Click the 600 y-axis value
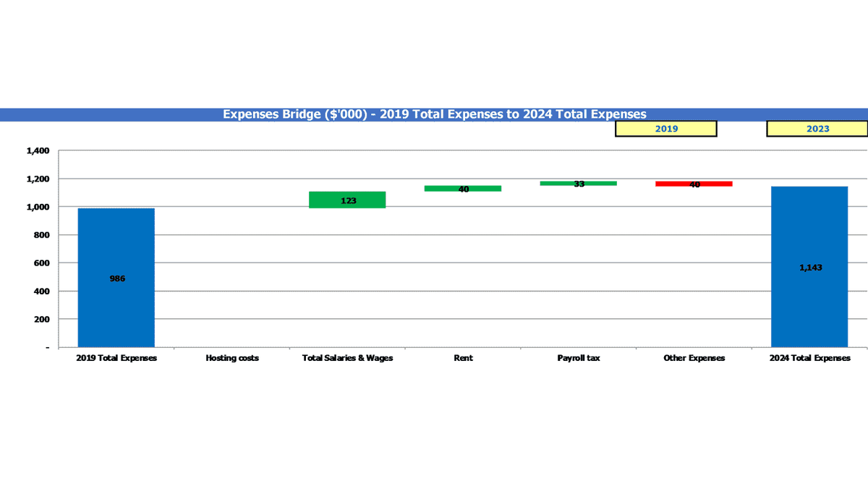Viewport: 868px width, 489px height. pyautogui.click(x=41, y=263)
